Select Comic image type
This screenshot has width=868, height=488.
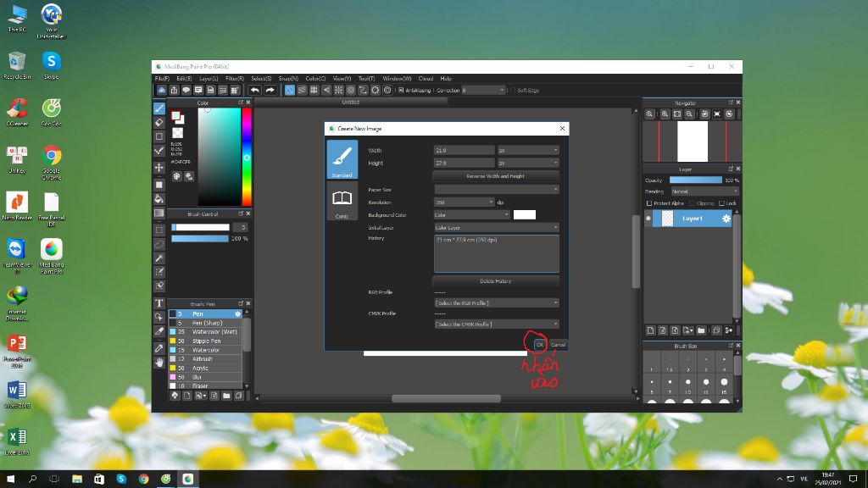[342, 202]
